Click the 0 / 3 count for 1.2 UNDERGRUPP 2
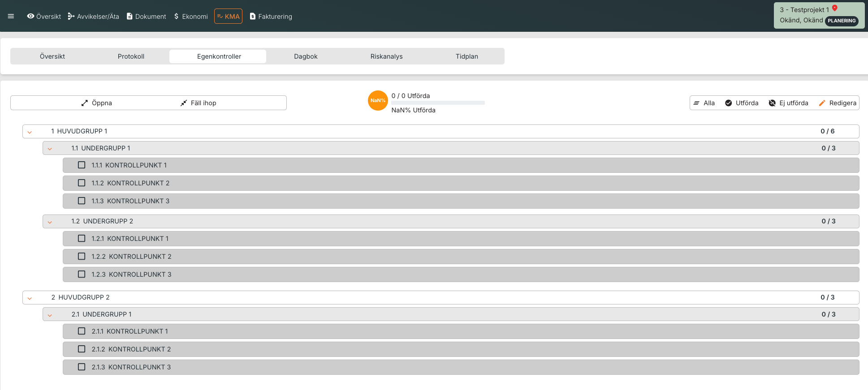 coord(828,221)
